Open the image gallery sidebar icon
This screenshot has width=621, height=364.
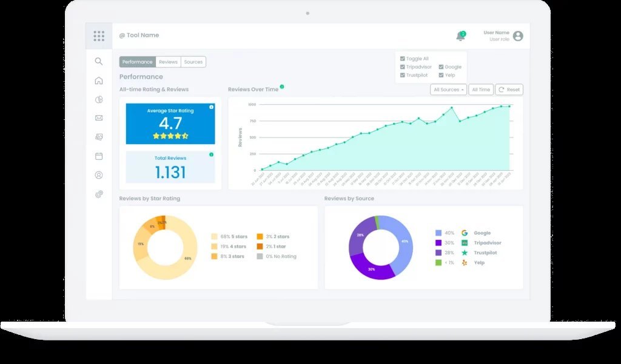coord(99,137)
